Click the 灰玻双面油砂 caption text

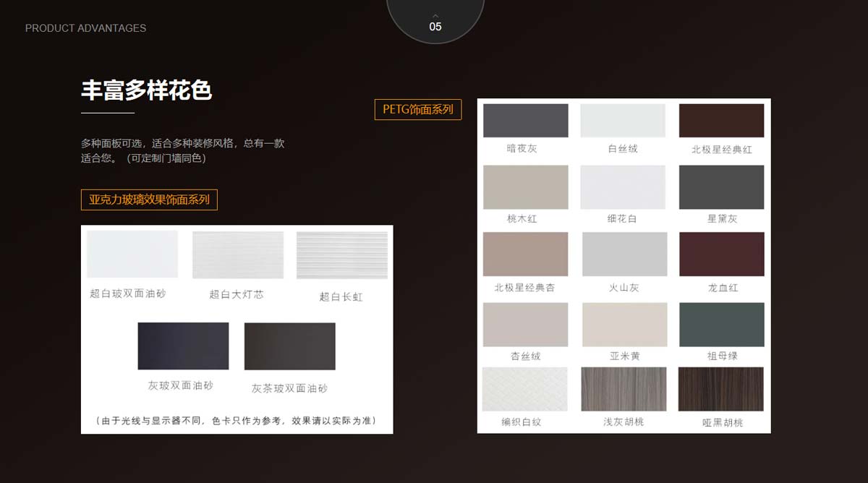[x=181, y=385]
